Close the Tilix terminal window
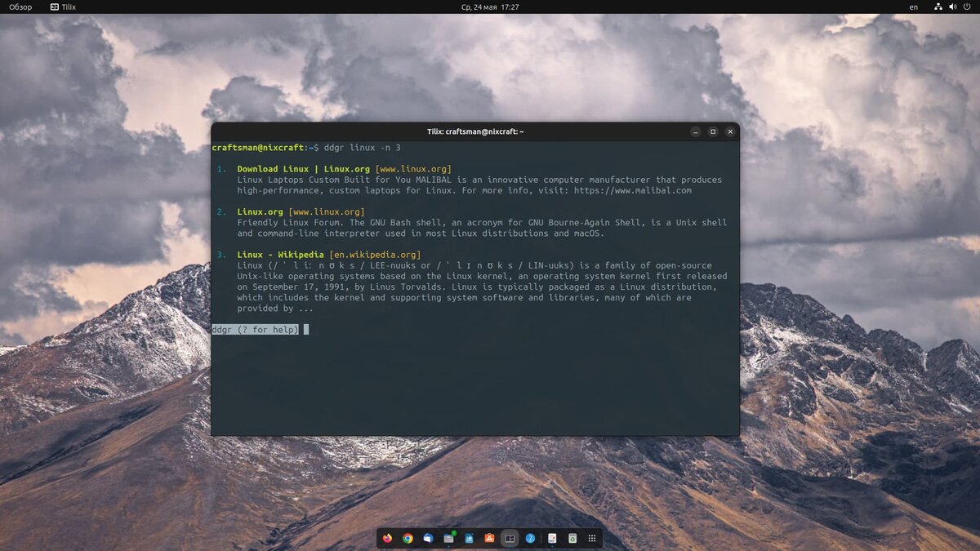The height and width of the screenshot is (551, 980). click(x=729, y=131)
